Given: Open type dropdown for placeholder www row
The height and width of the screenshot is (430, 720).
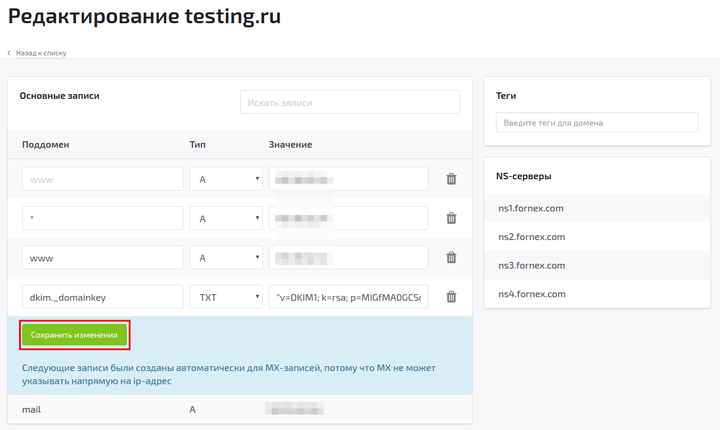Looking at the screenshot, I should pyautogui.click(x=226, y=179).
